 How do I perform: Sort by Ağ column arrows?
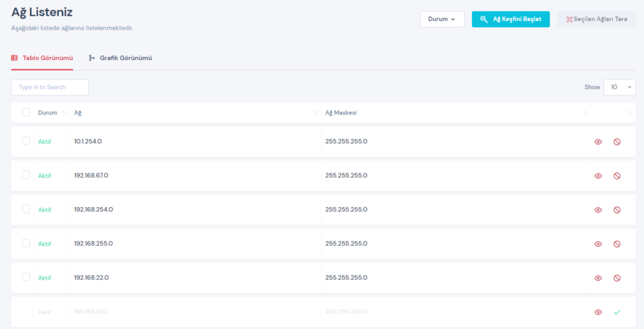tap(316, 113)
